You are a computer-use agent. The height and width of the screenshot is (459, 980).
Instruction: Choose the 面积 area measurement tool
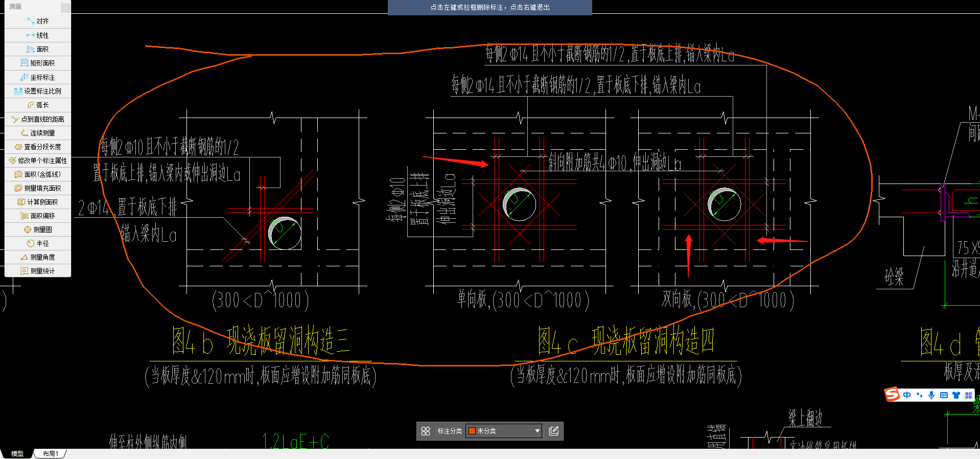click(38, 49)
